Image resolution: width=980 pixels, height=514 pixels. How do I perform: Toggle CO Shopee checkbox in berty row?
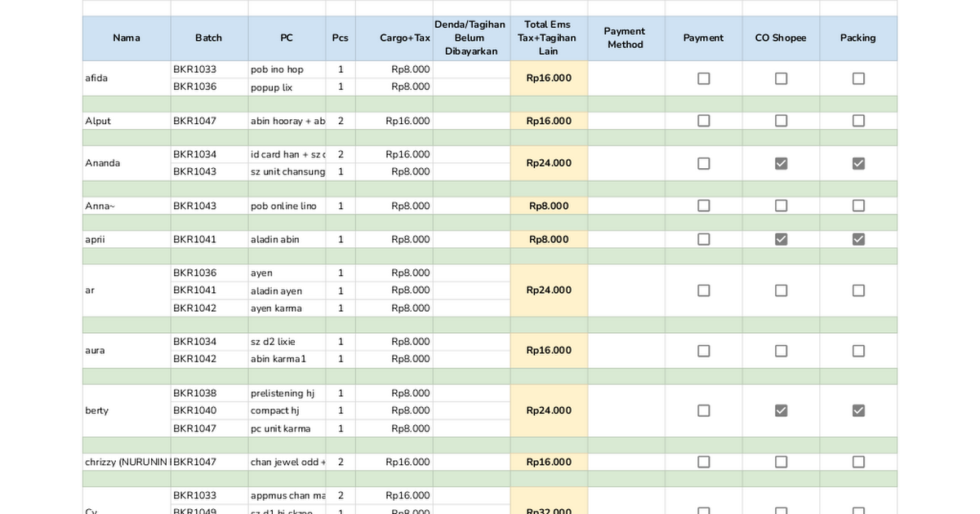click(781, 410)
